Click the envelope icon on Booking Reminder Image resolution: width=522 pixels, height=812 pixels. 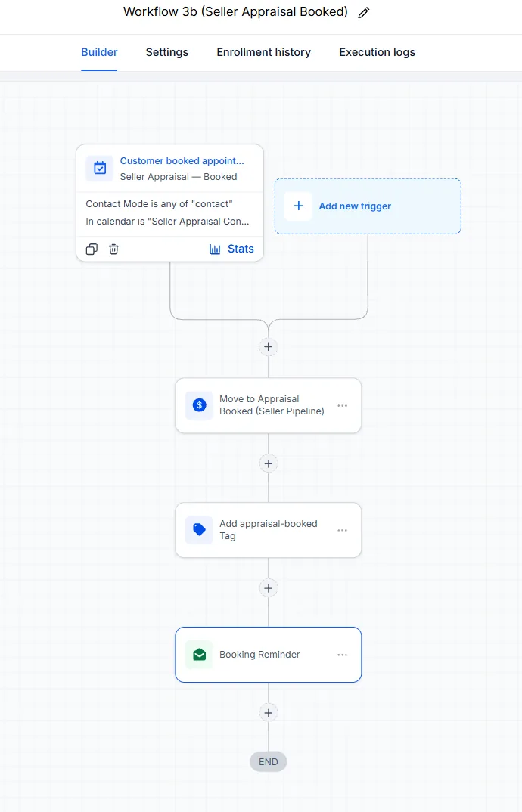pyautogui.click(x=199, y=655)
